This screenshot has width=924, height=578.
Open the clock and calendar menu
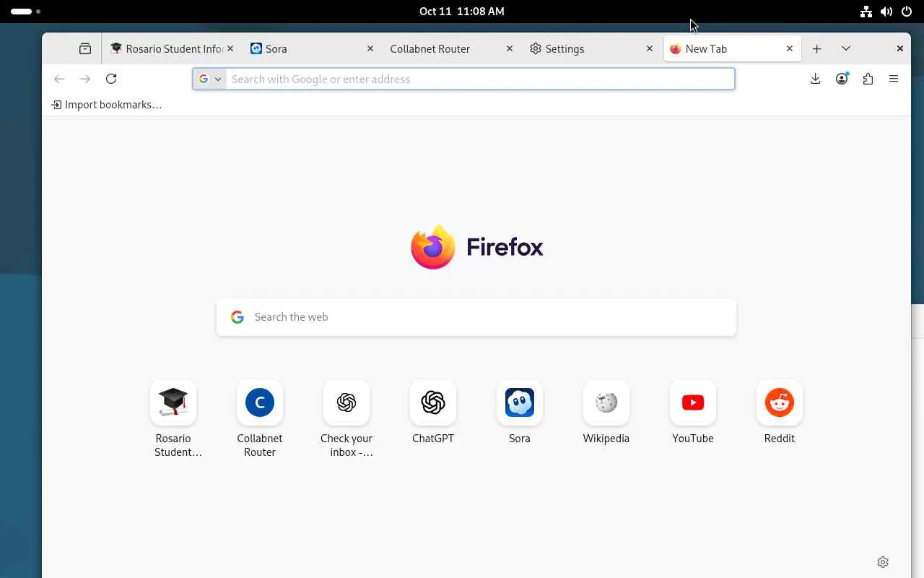(x=461, y=12)
